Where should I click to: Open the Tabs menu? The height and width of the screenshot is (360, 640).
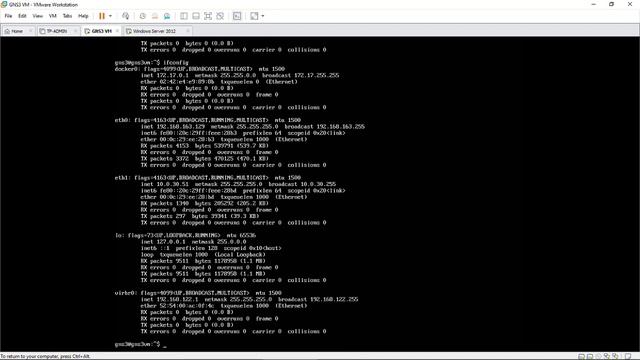pos(67,16)
